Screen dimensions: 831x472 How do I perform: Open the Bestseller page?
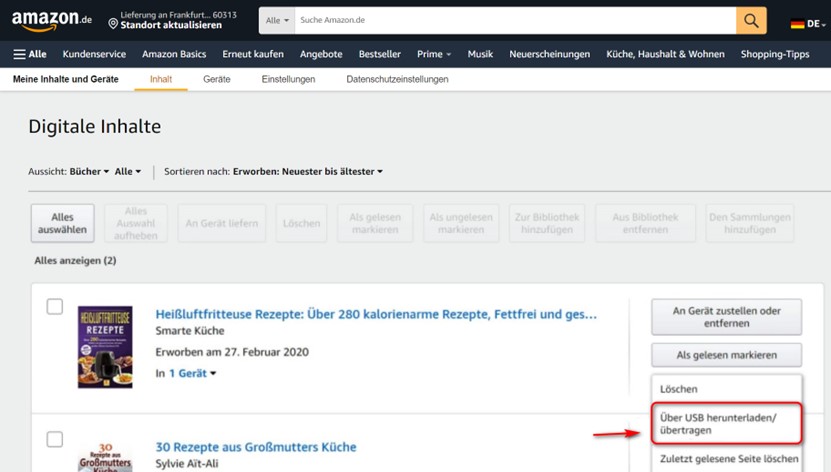click(x=379, y=54)
